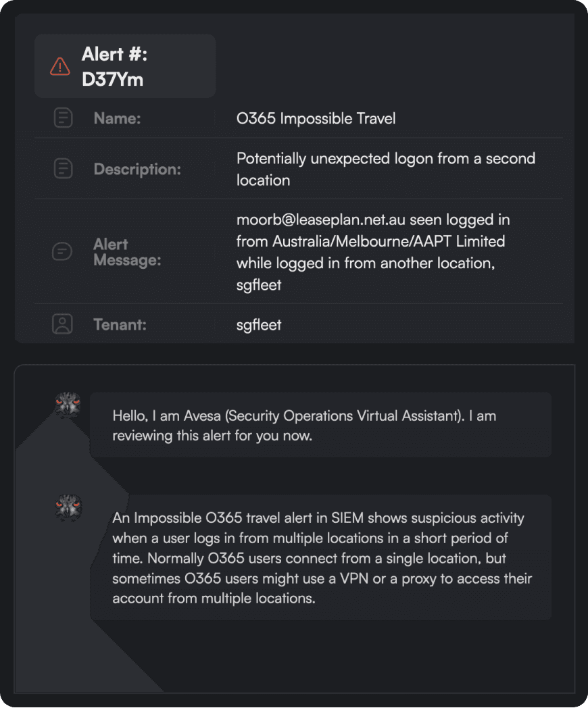
Task: Click the person icon beside Tenant
Action: (62, 324)
